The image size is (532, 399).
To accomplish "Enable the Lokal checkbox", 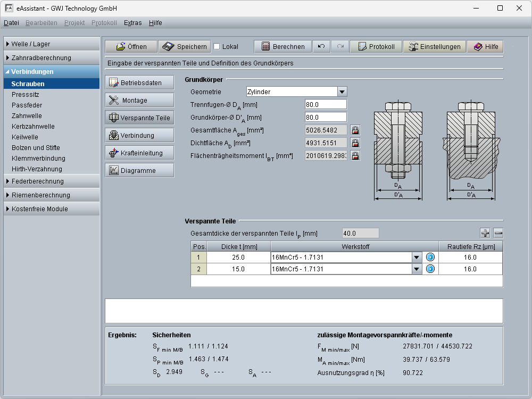I will [217, 47].
